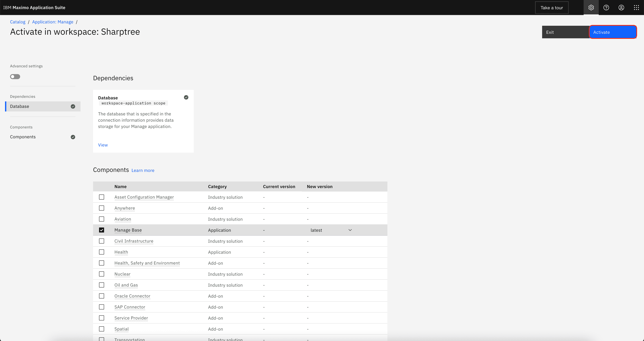Open the Catalog breadcrumb link
This screenshot has height=341, width=644.
pos(17,22)
